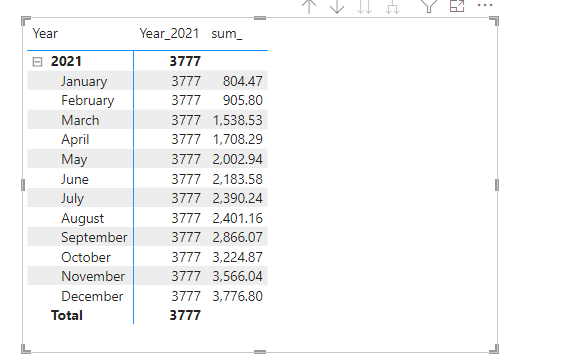Click the value 2,390.24
Screen dimensions: 568x360
point(237,199)
